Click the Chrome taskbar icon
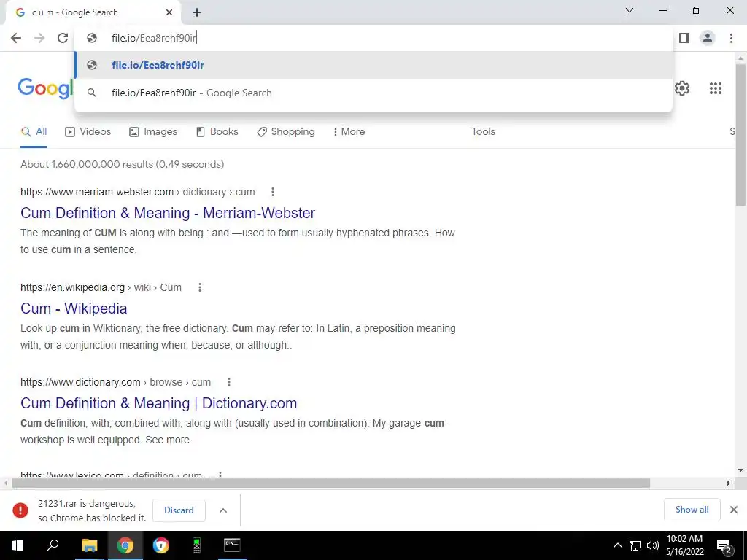 pyautogui.click(x=125, y=545)
